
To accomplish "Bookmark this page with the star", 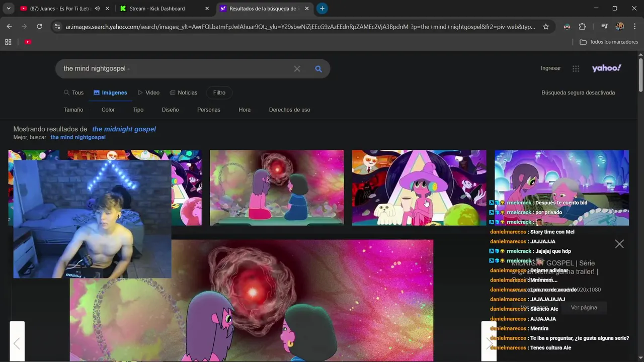I will coord(546,27).
